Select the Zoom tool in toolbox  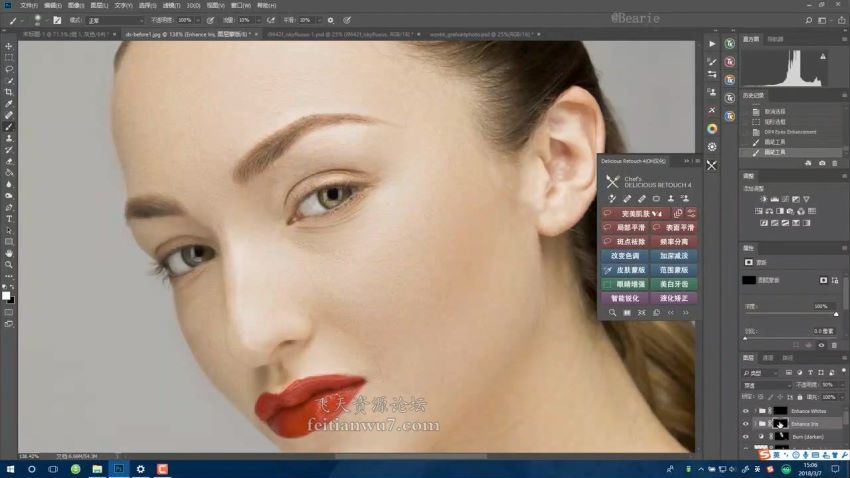(x=9, y=264)
